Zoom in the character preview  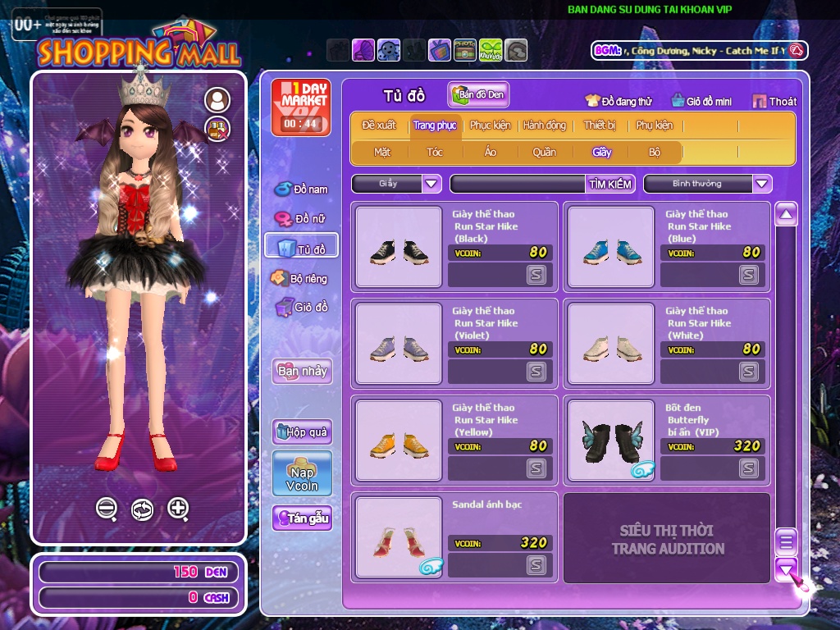tap(178, 509)
